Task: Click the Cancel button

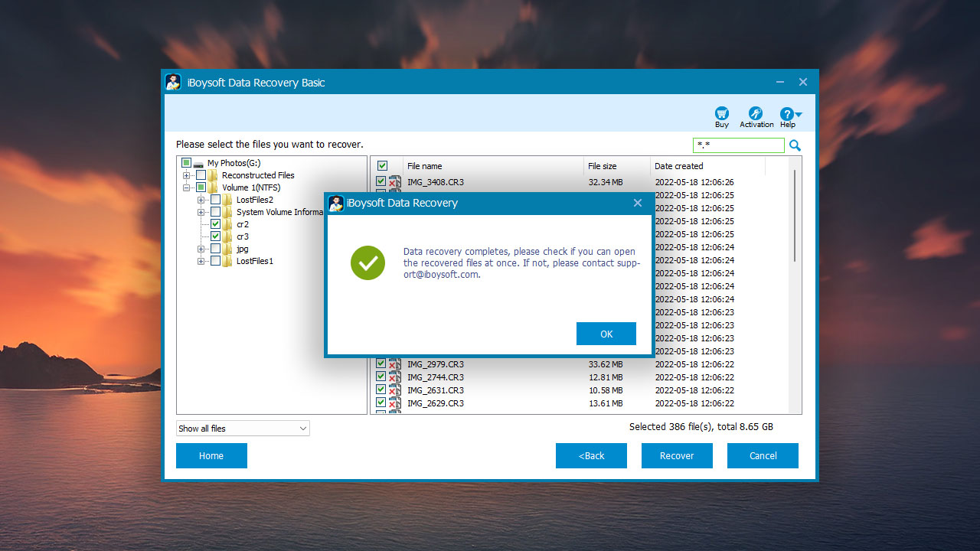Action: (763, 455)
